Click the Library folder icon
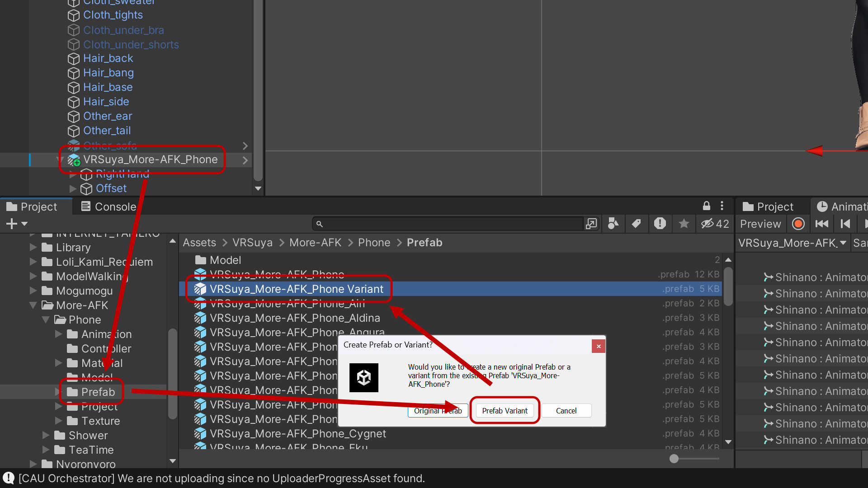 47,248
